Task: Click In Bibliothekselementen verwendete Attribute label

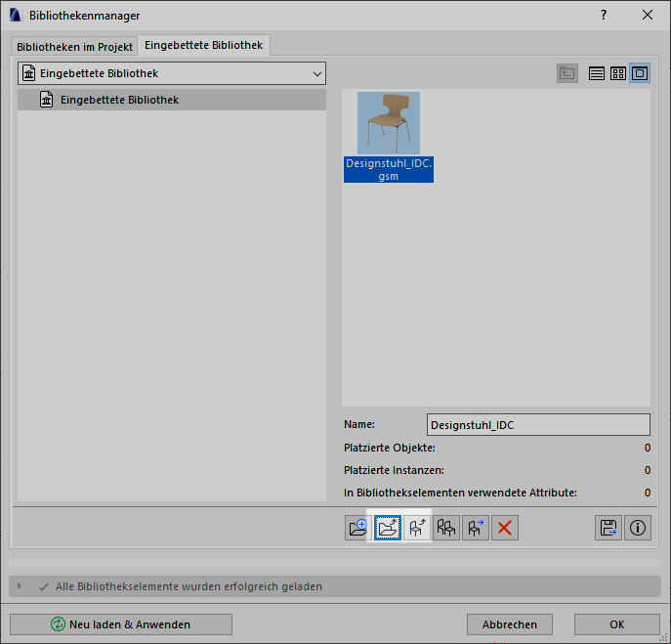Action: pos(460,493)
